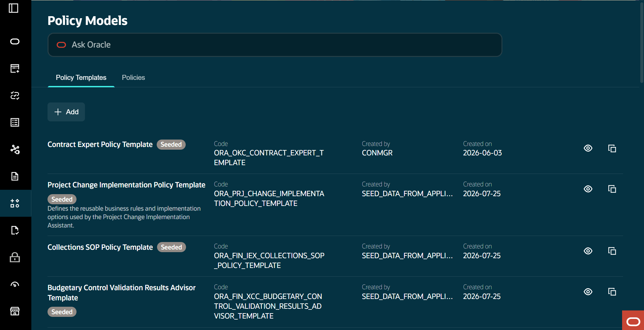This screenshot has height=330, width=644.
Task: Open the sidebar storefront icon
Action: pos(15,311)
